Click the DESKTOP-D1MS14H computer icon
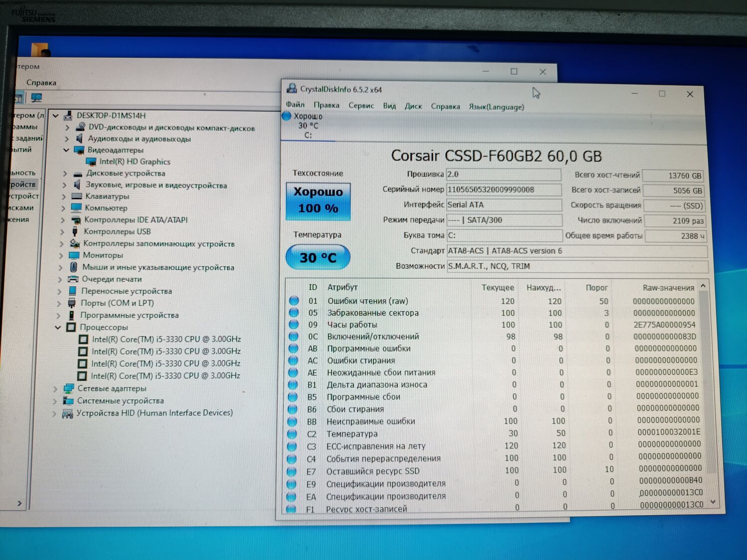747x560 pixels. 68,115
